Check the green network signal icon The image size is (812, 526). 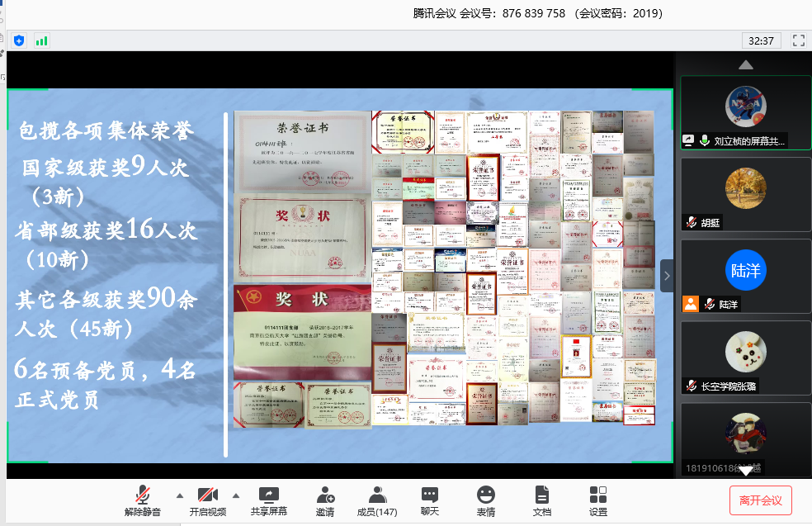(41, 40)
